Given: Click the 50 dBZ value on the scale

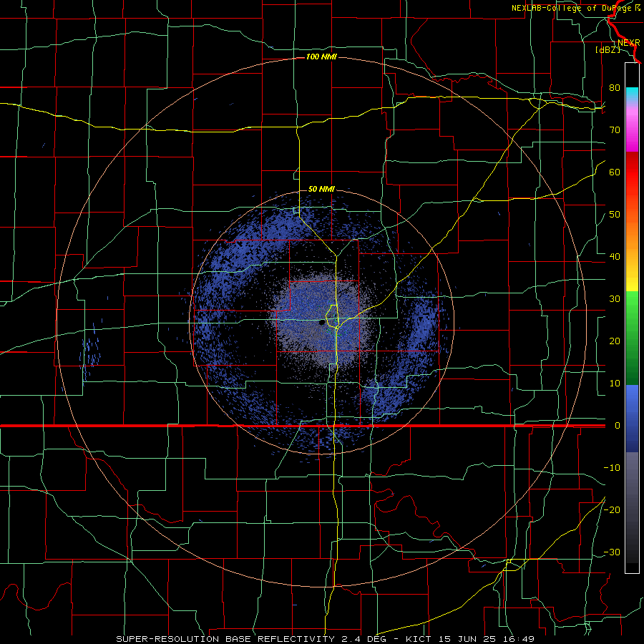Looking at the screenshot, I should [615, 215].
